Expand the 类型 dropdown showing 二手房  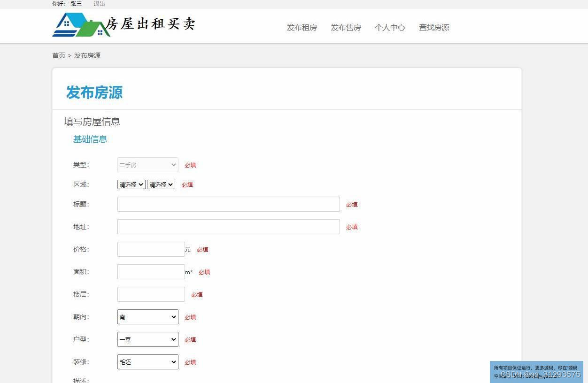(147, 165)
